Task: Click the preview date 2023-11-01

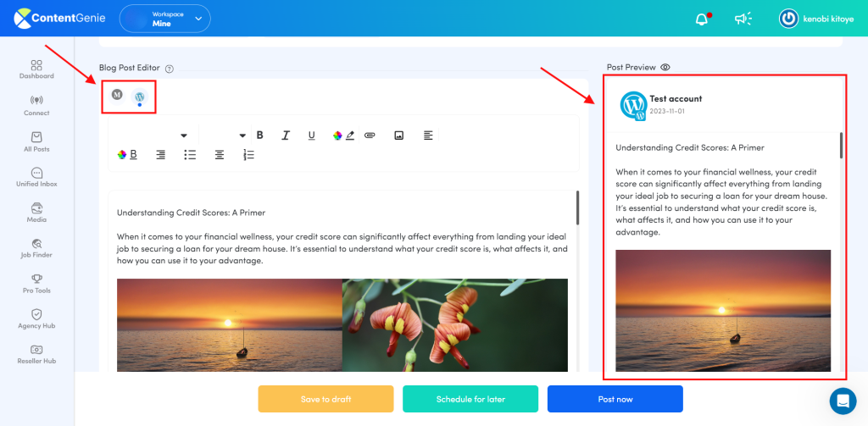Action: point(668,111)
